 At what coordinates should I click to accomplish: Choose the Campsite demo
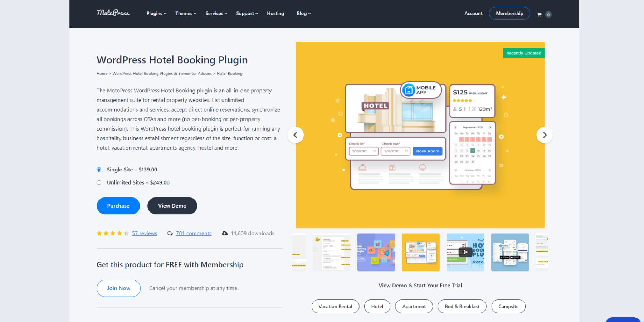coord(508,306)
